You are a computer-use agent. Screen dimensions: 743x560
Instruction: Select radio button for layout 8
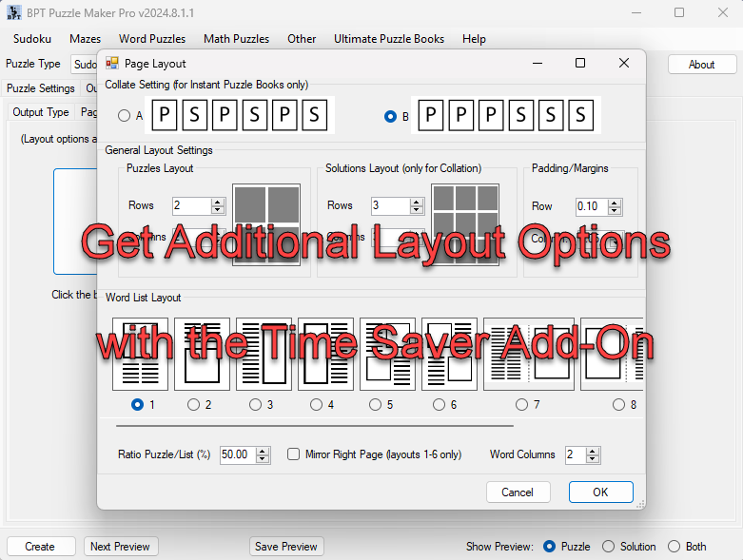pos(619,404)
